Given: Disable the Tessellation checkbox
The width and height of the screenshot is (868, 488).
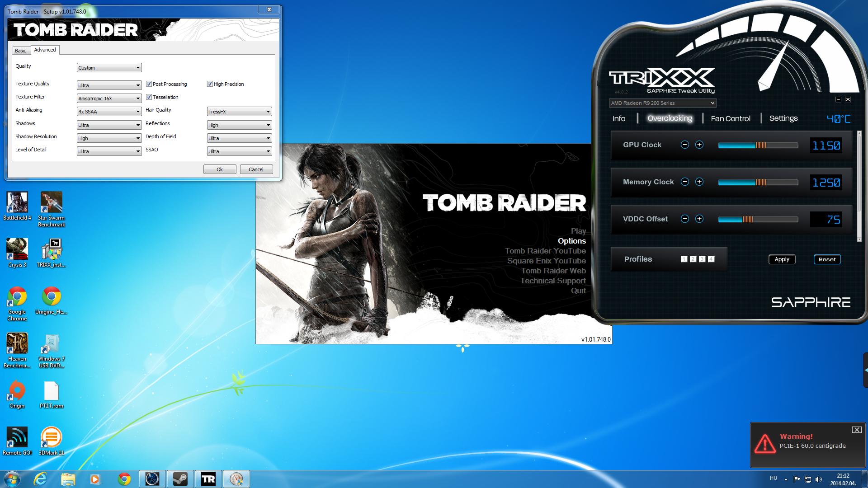Looking at the screenshot, I should (149, 97).
